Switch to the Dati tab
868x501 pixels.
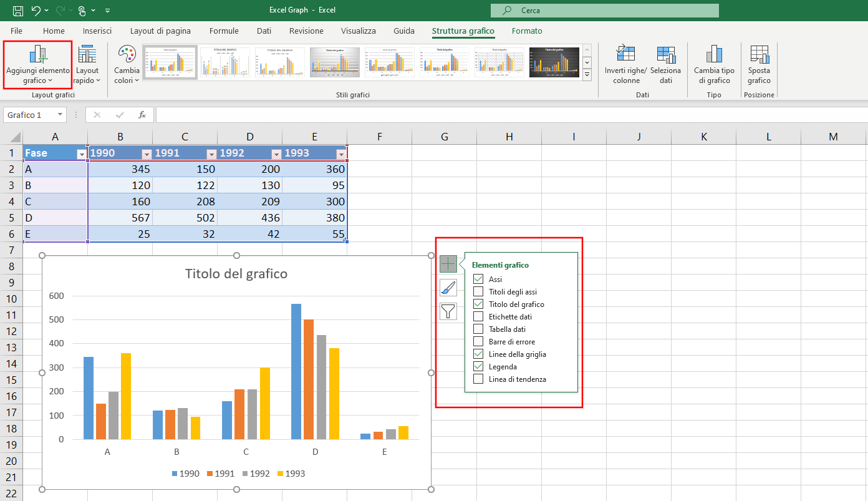coord(264,31)
